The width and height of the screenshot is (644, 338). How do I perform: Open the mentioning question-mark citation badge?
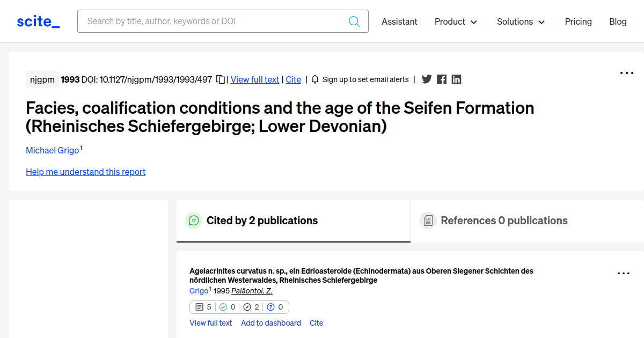click(x=276, y=307)
